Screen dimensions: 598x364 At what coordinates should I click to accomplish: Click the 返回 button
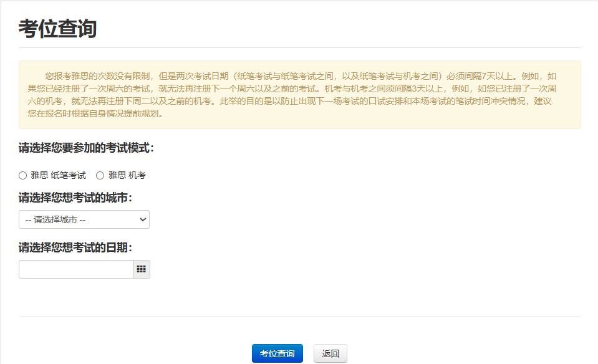click(330, 353)
